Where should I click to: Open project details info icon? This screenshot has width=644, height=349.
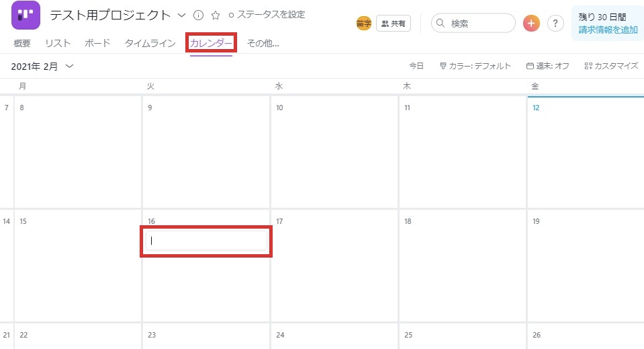198,15
